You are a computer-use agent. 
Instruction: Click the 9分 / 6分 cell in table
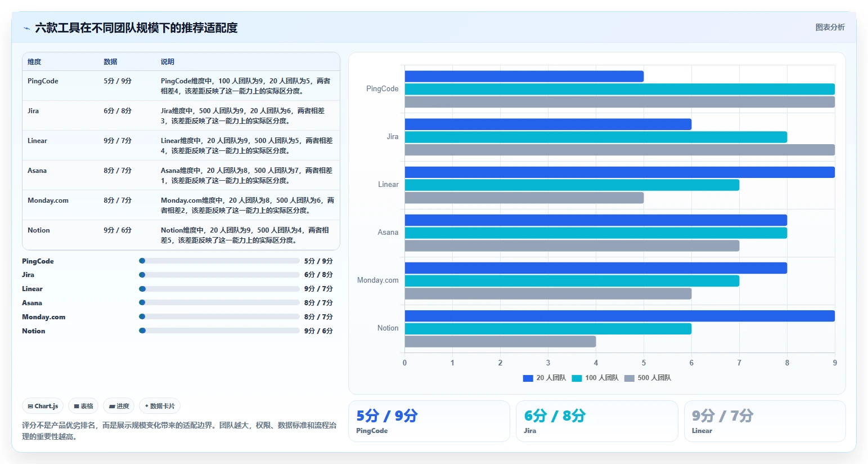(118, 230)
